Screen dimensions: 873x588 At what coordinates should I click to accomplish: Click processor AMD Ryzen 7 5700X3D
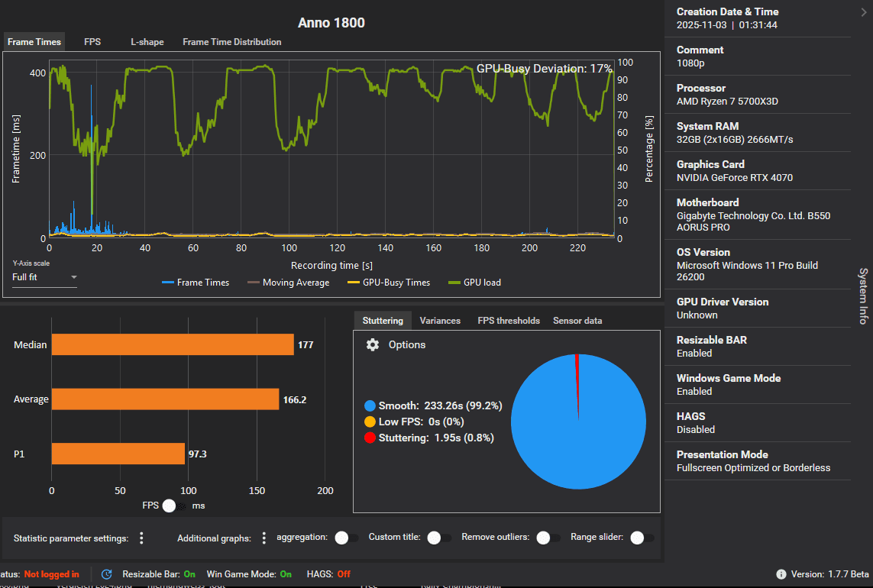727,102
